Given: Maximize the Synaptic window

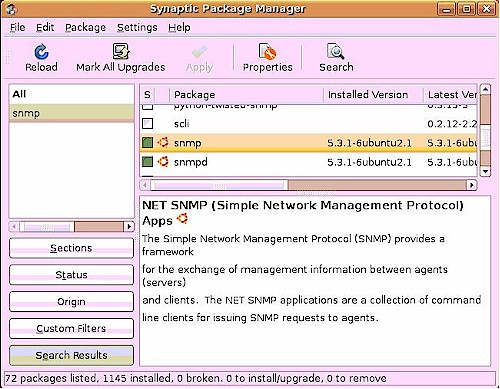Looking at the screenshot, I should 466,9.
